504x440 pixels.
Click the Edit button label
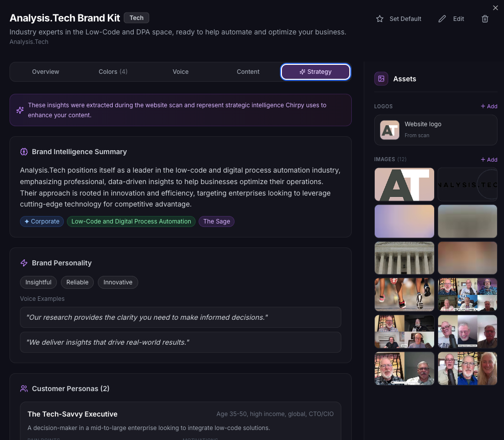tap(459, 18)
